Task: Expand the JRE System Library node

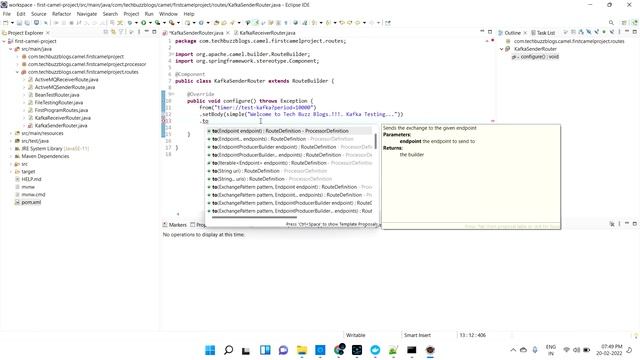Action: (11, 149)
